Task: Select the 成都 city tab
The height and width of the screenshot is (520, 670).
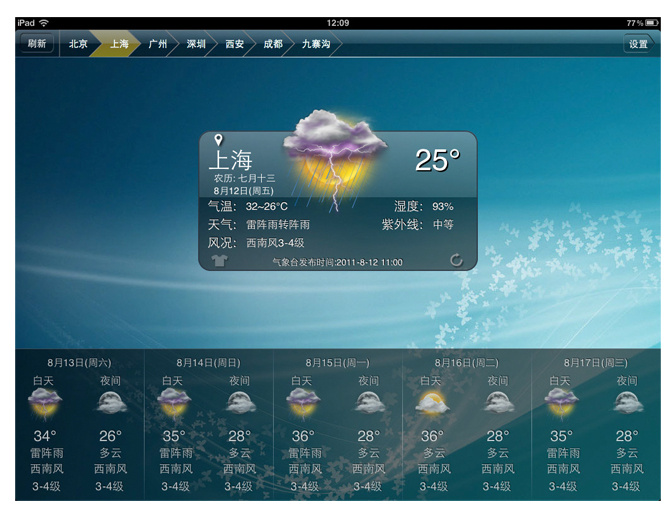Action: point(273,44)
